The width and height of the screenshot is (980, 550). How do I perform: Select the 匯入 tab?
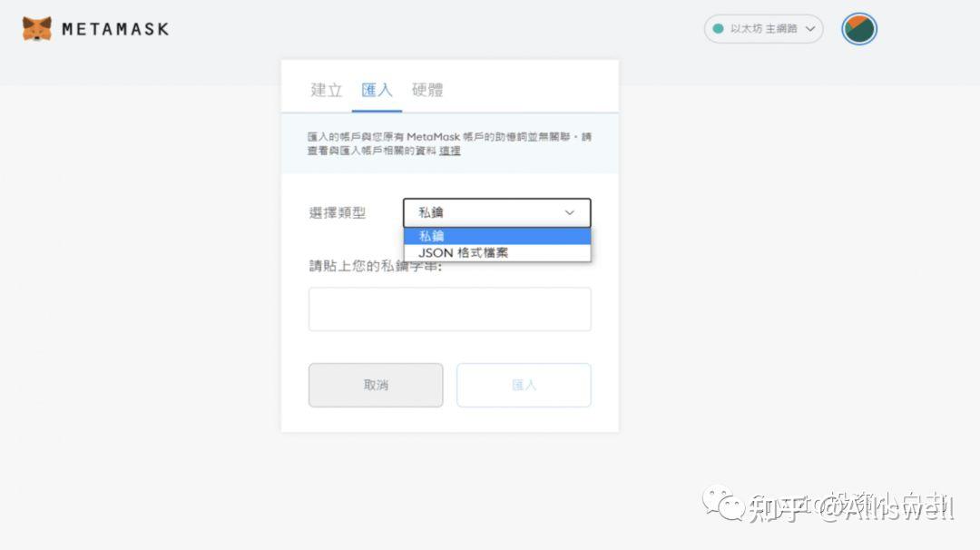(377, 90)
